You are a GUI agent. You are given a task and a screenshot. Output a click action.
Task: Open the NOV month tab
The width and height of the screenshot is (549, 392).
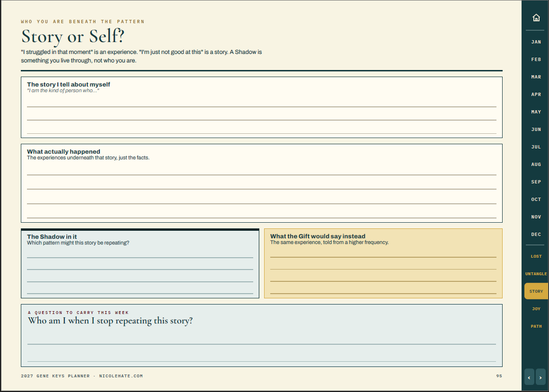[x=536, y=217]
